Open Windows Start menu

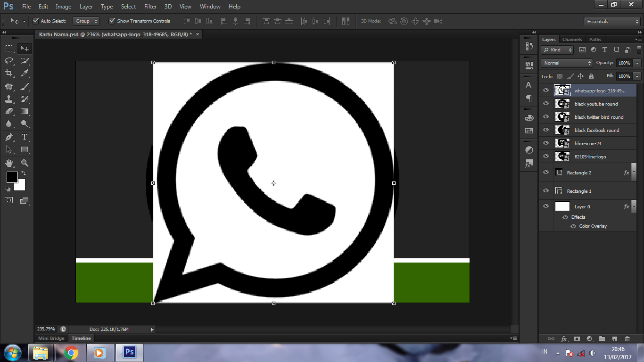click(x=13, y=353)
